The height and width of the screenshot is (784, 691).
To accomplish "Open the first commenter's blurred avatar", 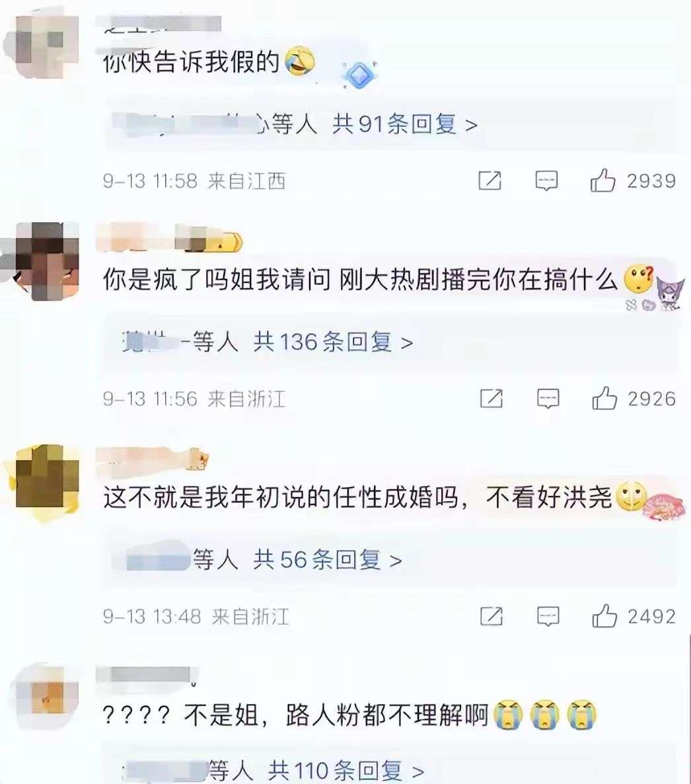I will [x=48, y=46].
